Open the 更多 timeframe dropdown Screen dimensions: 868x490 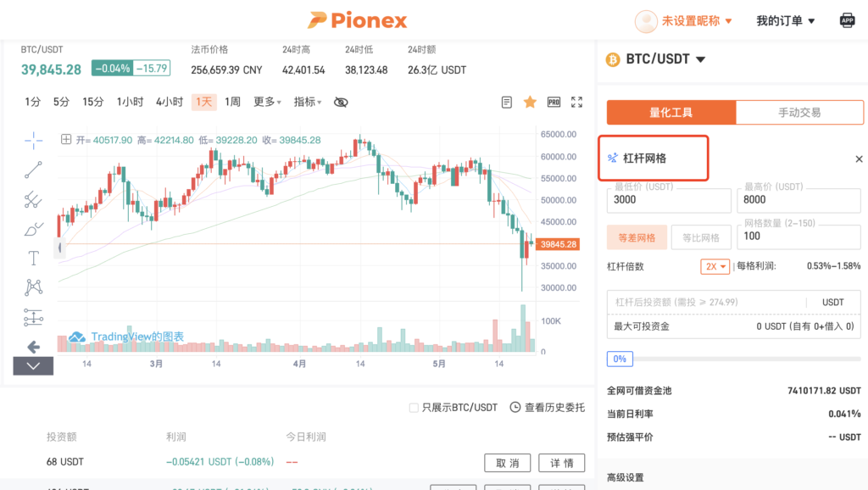coord(267,102)
